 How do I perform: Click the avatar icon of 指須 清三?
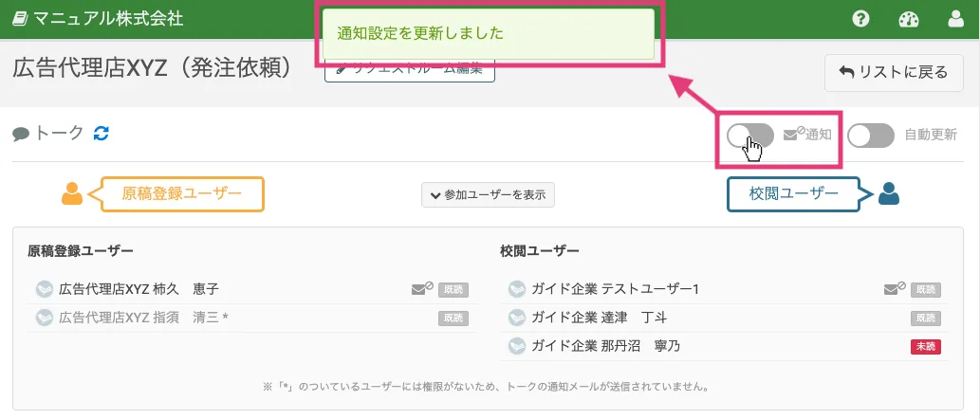point(45,318)
